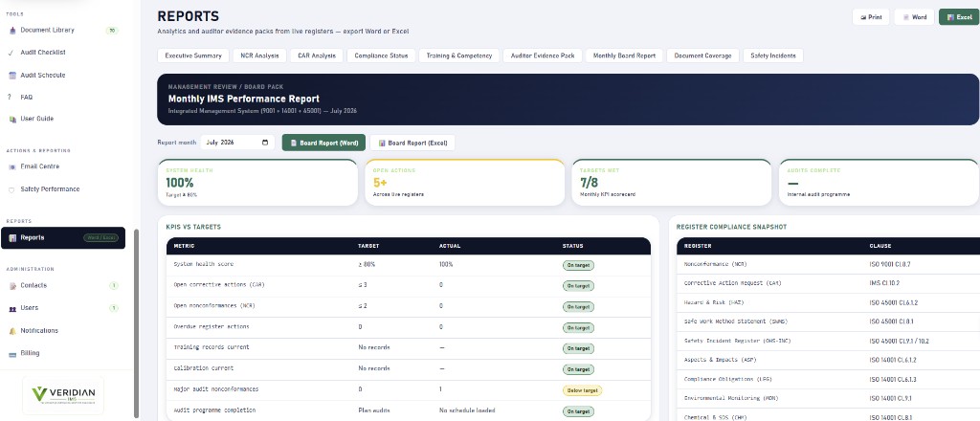Open the calendar picker in Report month field

pos(266,143)
